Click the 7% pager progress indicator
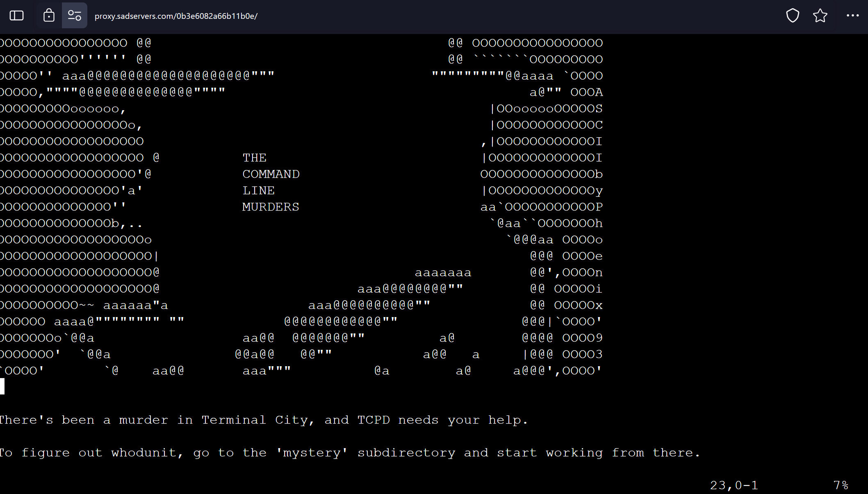This screenshot has width=868, height=494. [x=841, y=485]
